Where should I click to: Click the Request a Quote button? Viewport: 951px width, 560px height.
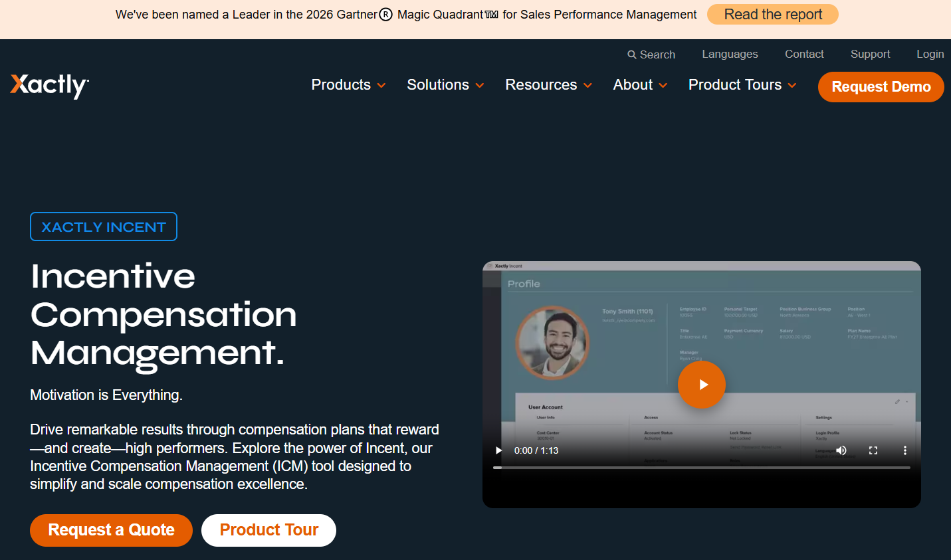[111, 530]
